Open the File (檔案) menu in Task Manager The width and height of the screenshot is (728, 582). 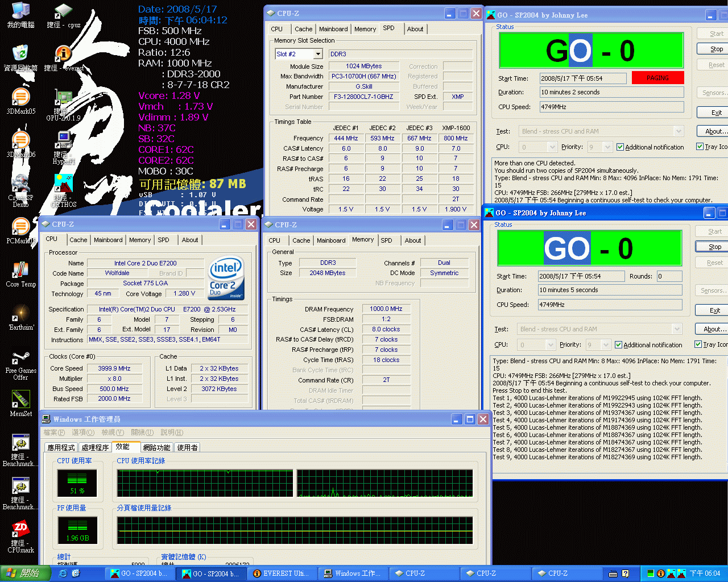click(x=54, y=433)
